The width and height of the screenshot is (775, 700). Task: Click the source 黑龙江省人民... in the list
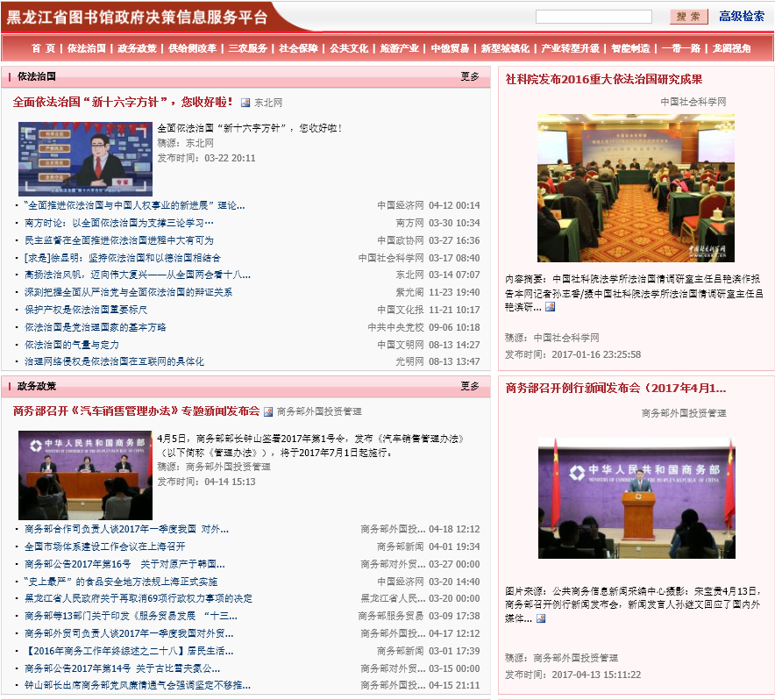coord(393,598)
